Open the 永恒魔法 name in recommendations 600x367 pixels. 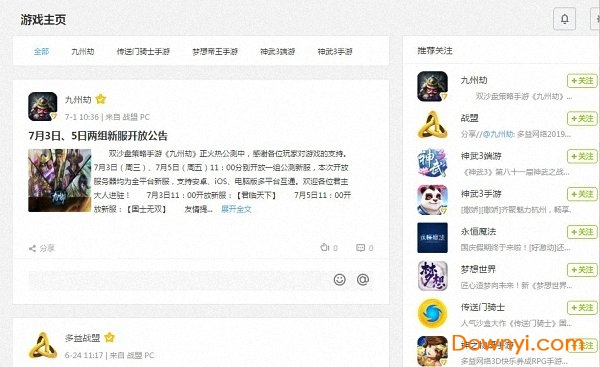click(478, 231)
